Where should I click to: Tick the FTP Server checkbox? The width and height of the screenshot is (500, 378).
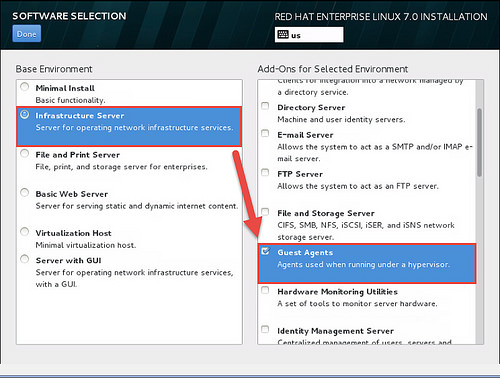(265, 172)
